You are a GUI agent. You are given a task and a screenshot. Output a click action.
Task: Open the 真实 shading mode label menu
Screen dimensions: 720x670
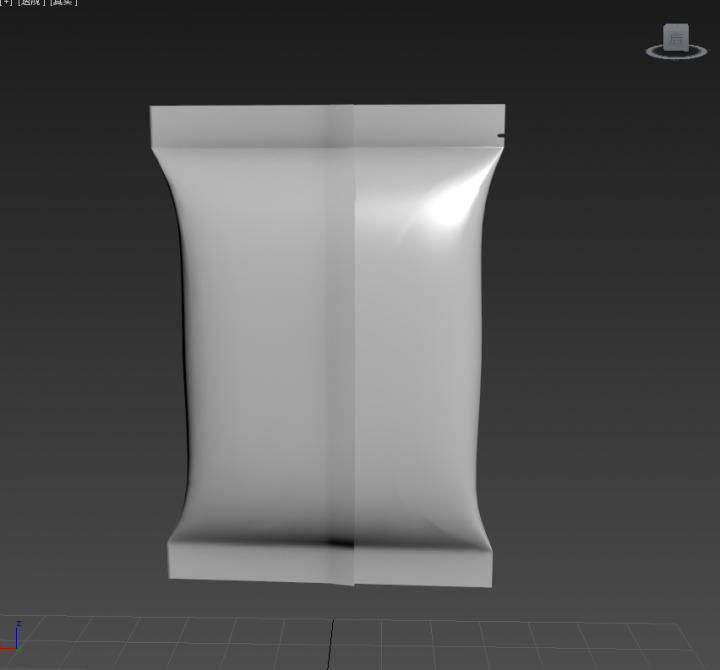tap(64, 3)
